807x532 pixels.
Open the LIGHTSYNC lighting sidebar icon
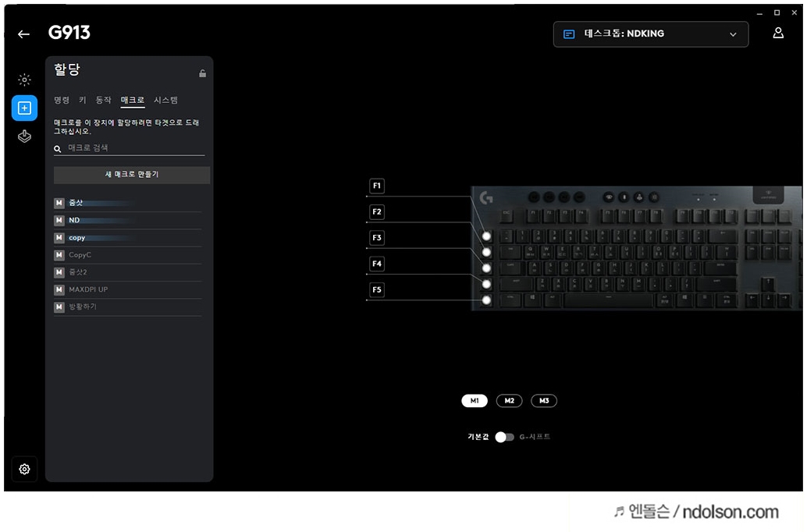(x=24, y=80)
